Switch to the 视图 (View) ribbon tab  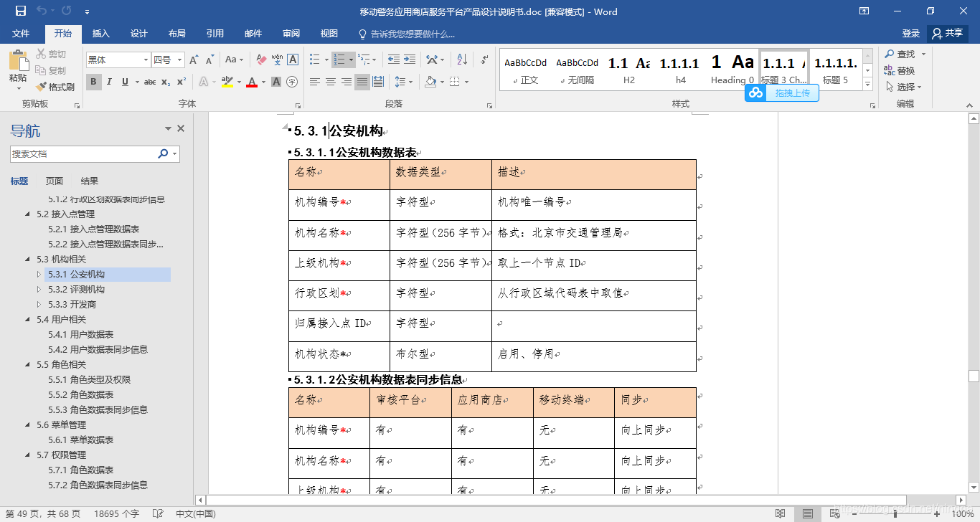click(x=329, y=34)
